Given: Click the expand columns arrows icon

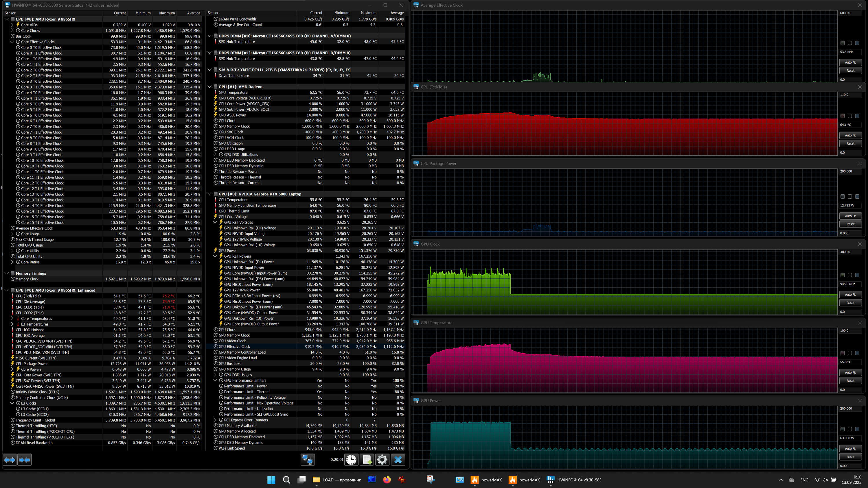Looking at the screenshot, I should [x=10, y=460].
